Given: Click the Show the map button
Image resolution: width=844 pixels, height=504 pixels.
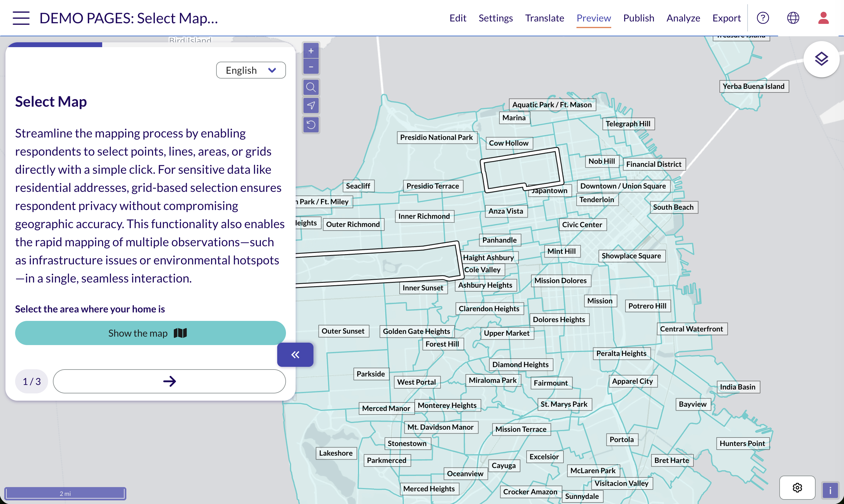Looking at the screenshot, I should click(x=150, y=333).
